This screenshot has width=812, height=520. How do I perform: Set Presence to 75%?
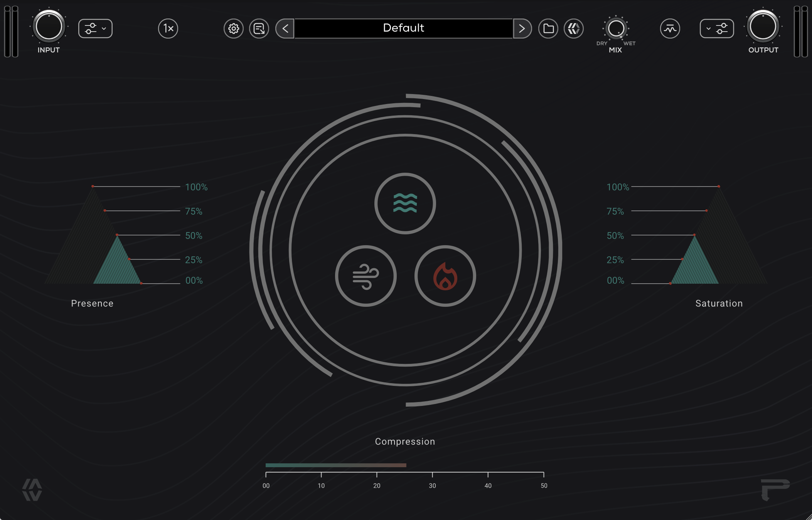[194, 211]
